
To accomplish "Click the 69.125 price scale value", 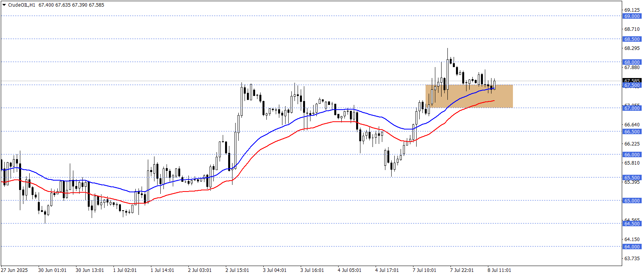I will pos(632,10).
